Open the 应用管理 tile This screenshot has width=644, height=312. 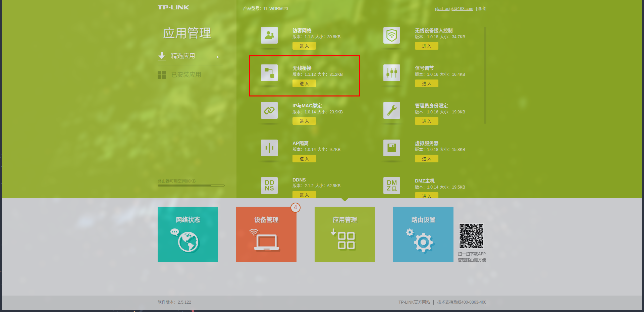point(345,234)
